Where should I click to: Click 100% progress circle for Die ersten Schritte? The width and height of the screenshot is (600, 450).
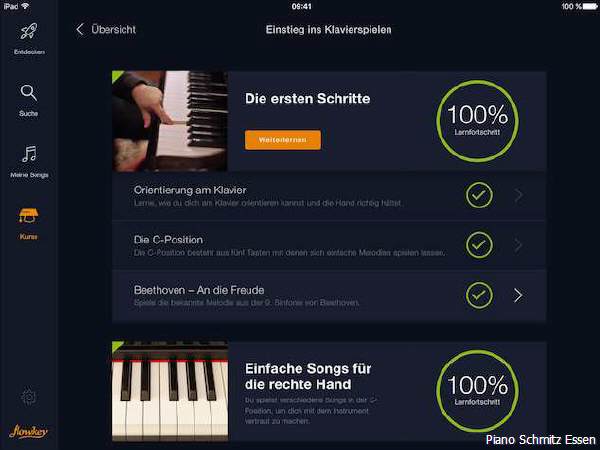point(478,121)
